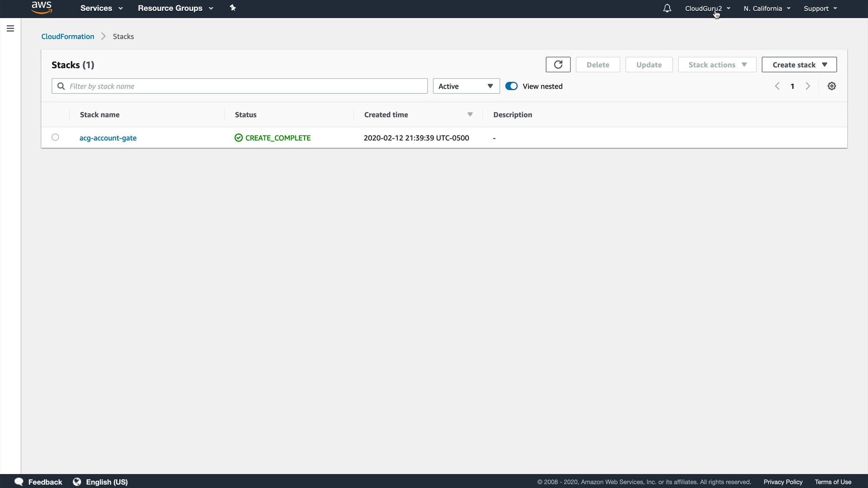This screenshot has width=868, height=488.
Task: Open the acg-account-gate stack link
Action: point(108,138)
